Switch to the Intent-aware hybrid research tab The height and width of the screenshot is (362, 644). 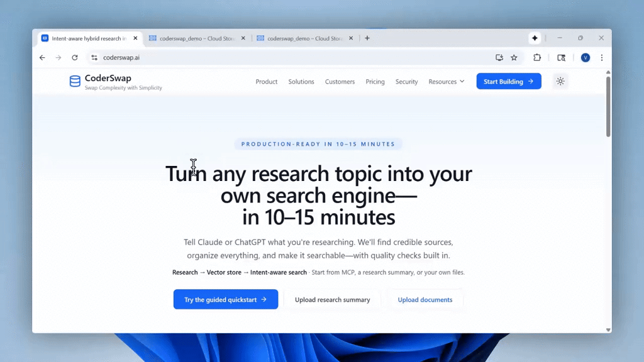pos(89,38)
